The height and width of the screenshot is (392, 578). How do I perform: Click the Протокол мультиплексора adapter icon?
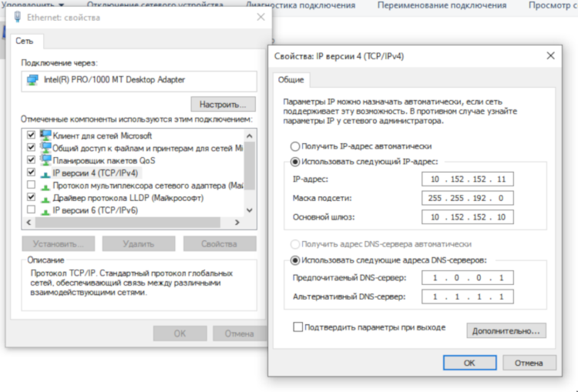click(45, 186)
